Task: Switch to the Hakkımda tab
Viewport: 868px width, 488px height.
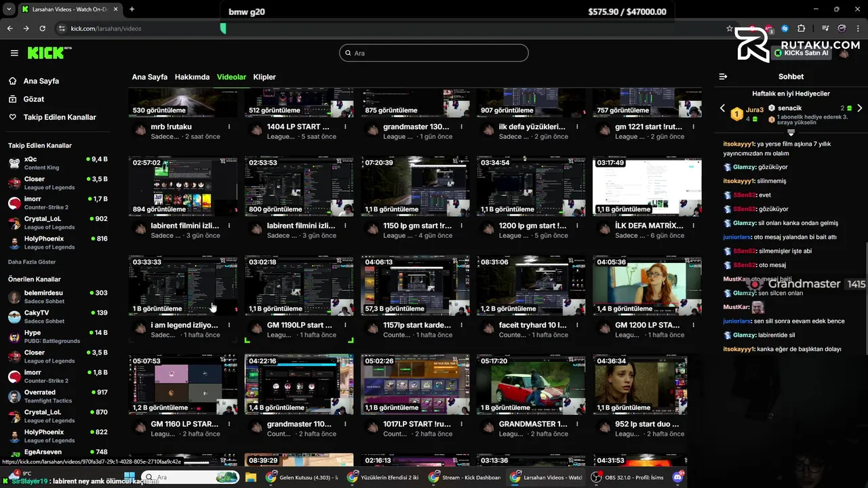Action: [192, 77]
